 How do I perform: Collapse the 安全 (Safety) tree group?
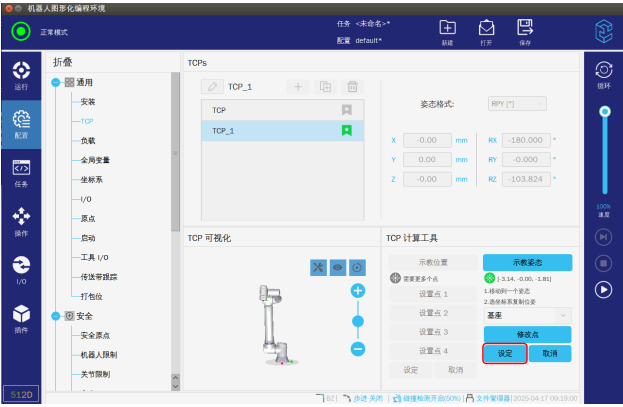57,316
